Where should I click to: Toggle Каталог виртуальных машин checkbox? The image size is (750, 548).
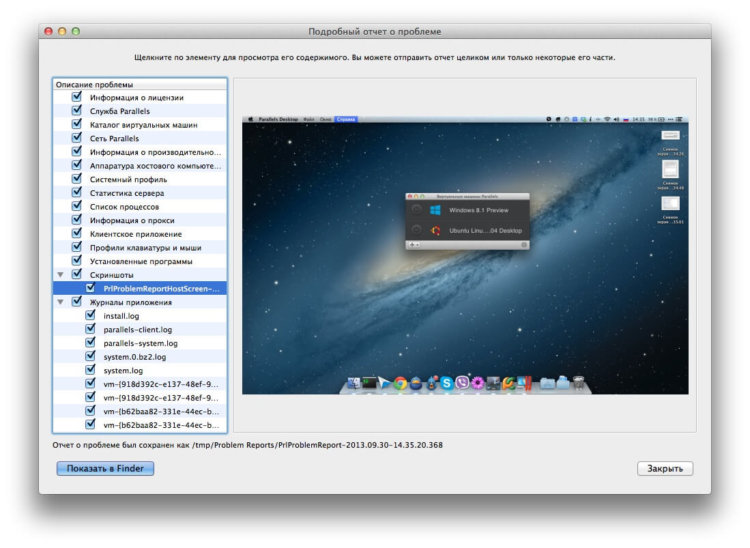77,124
